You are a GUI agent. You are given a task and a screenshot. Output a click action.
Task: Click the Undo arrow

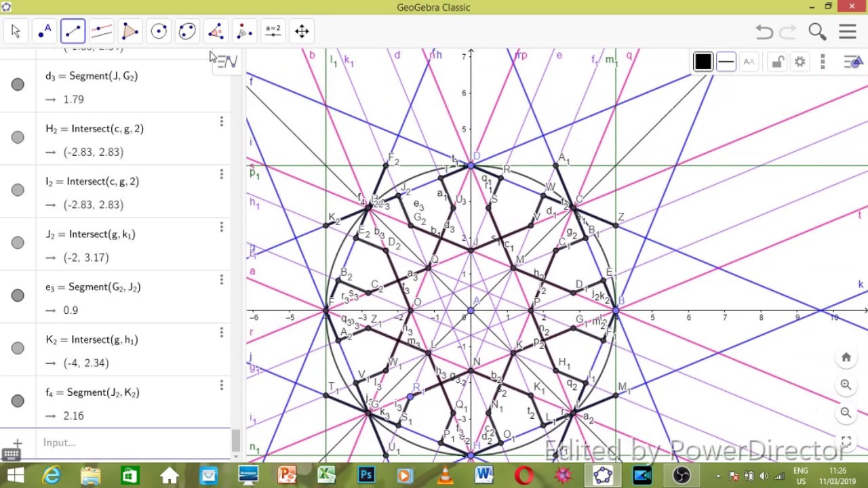pos(764,31)
